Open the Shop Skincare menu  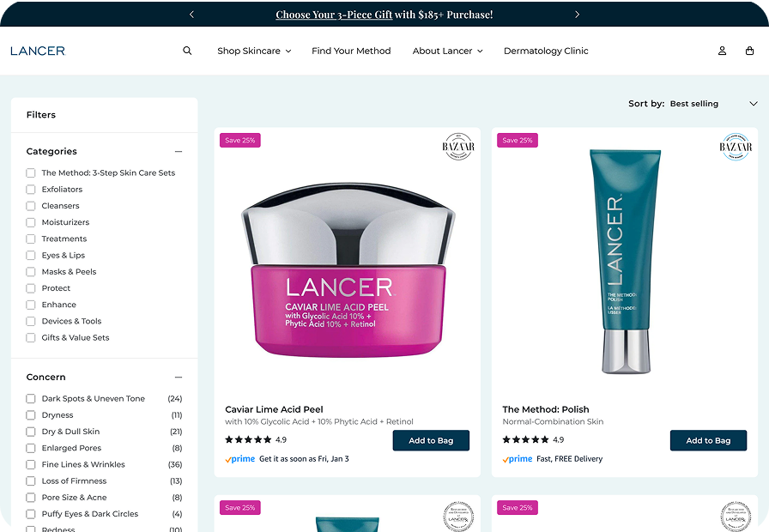tap(254, 51)
